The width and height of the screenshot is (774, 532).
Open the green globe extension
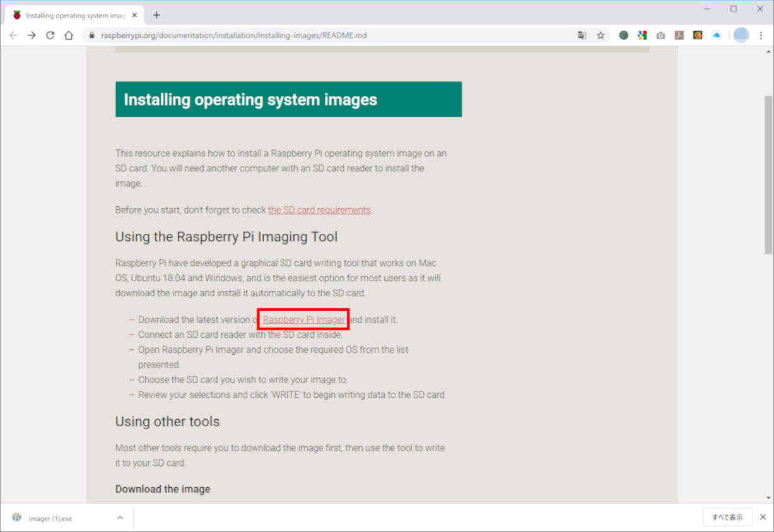pos(624,35)
